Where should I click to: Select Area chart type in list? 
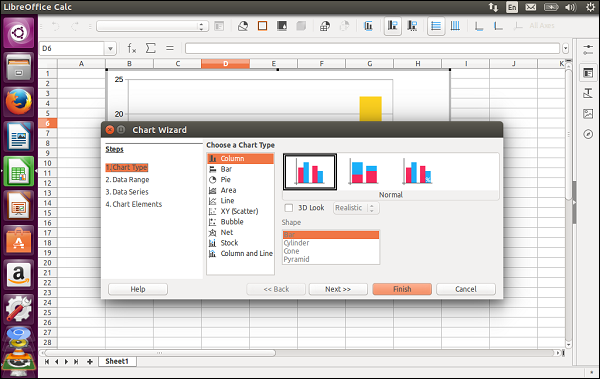tap(240, 190)
